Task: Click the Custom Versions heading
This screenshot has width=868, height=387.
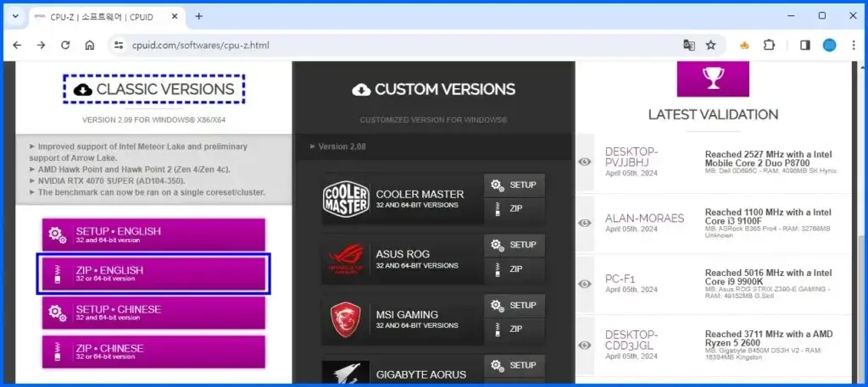Action: 433,90
